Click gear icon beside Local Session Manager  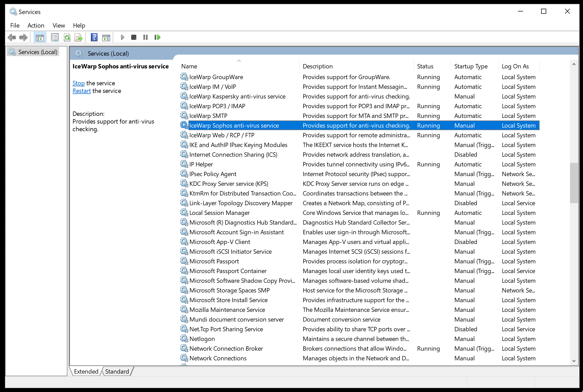184,212
